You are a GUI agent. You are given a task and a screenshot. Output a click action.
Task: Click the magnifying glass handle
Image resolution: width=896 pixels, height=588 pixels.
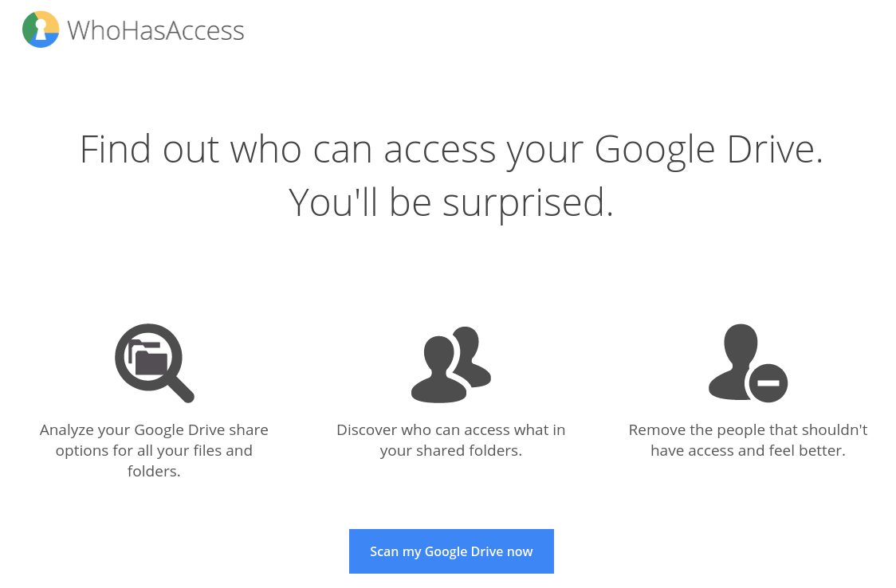[181, 389]
